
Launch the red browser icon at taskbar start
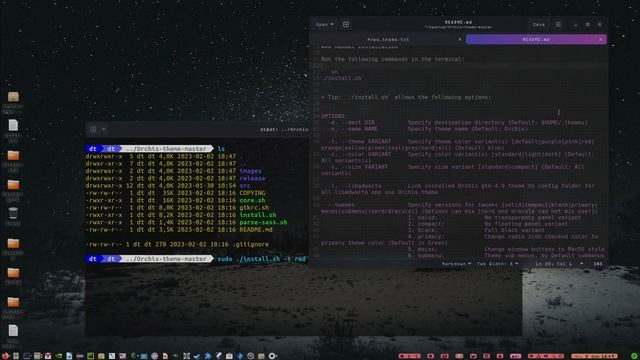5,356
